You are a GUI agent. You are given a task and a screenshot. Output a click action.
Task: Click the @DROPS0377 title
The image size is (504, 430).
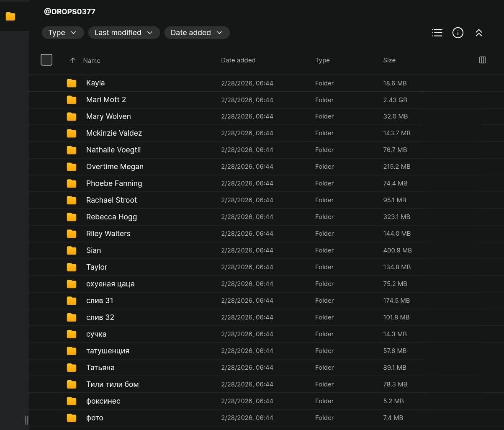click(x=69, y=12)
